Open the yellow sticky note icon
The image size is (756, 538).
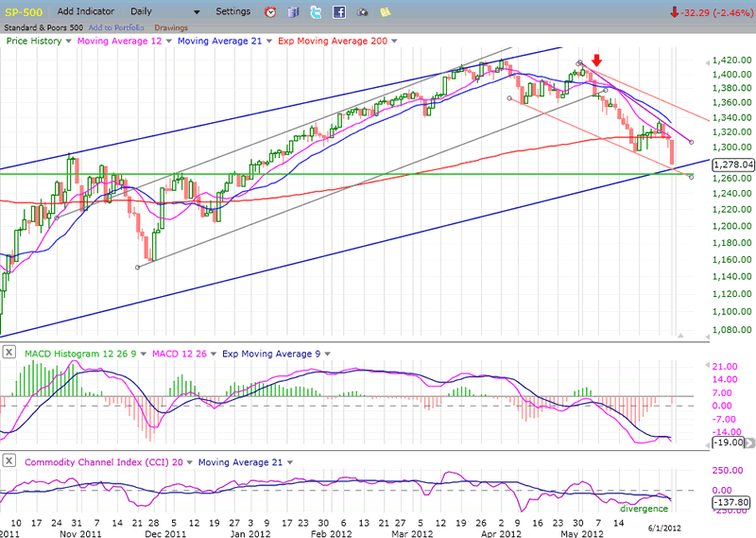[385, 12]
